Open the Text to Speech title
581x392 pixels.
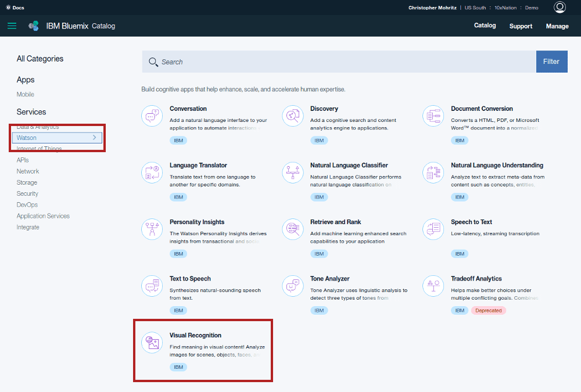[x=190, y=279]
